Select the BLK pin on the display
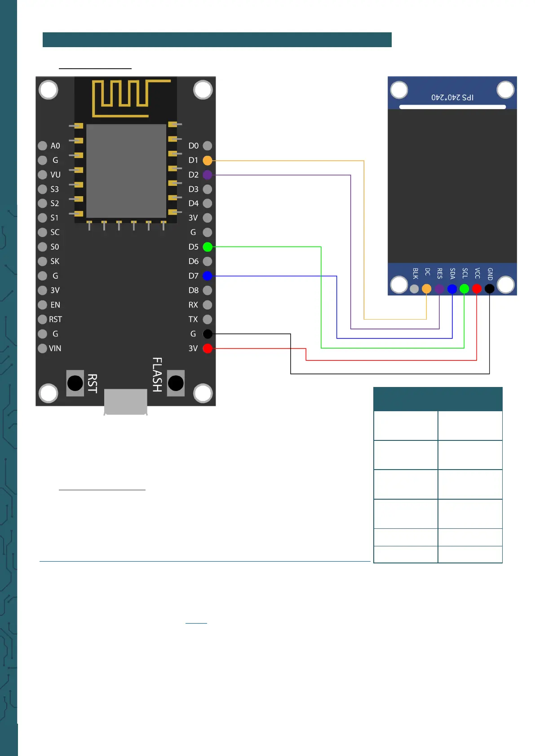This screenshot has height=756, width=535. pos(414,289)
